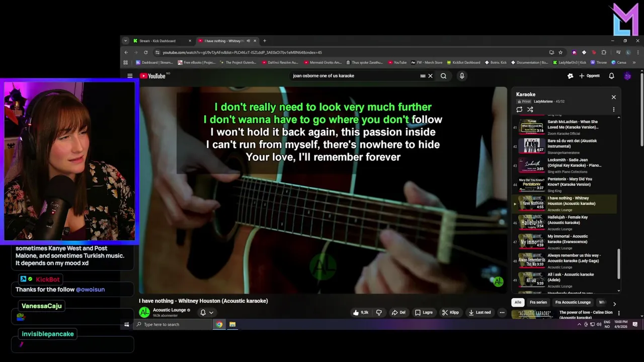Play Always remember us this way item

[x=564, y=260]
